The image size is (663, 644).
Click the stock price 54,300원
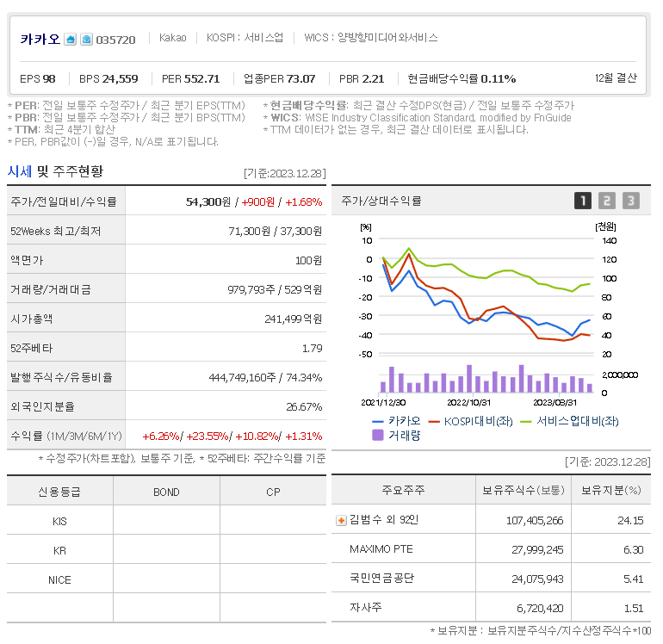point(208,202)
